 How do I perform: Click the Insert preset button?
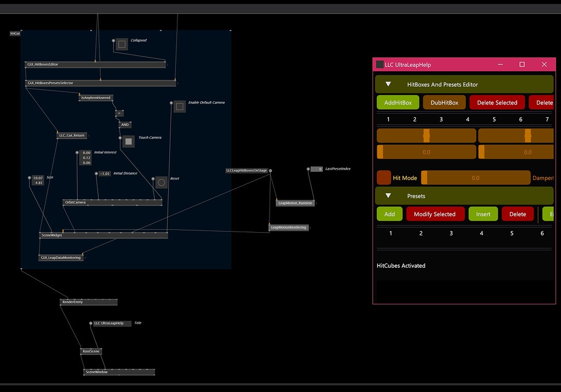(483, 214)
